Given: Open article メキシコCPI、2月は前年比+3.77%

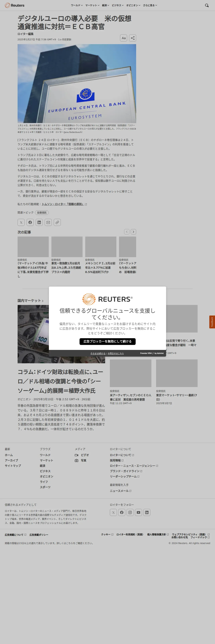Looking at the screenshot, I should [100, 267].
